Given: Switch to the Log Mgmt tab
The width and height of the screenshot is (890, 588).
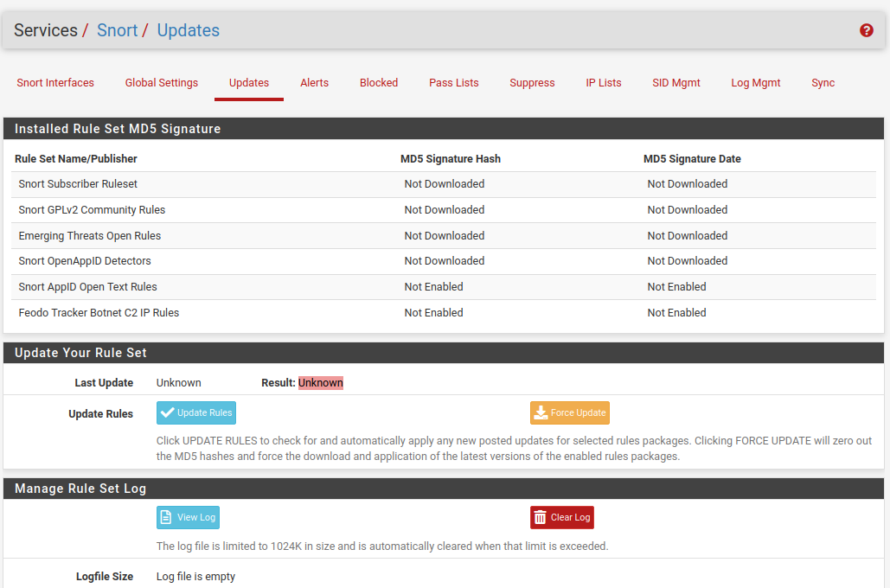Looking at the screenshot, I should (x=755, y=82).
